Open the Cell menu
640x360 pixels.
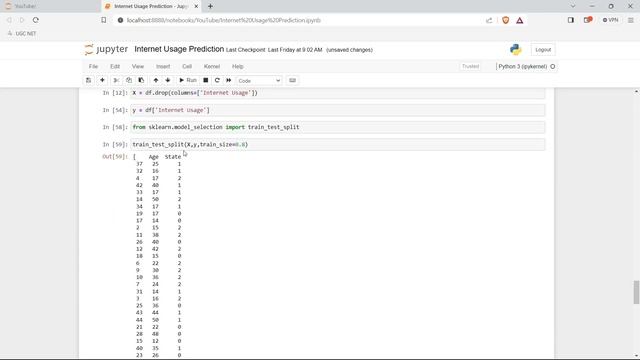pyautogui.click(x=187, y=67)
